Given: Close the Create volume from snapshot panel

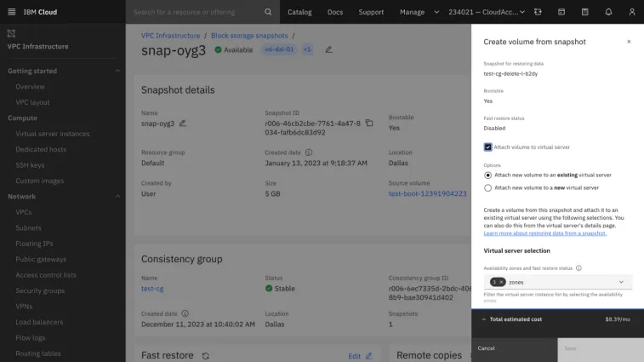Looking at the screenshot, I should [x=629, y=41].
